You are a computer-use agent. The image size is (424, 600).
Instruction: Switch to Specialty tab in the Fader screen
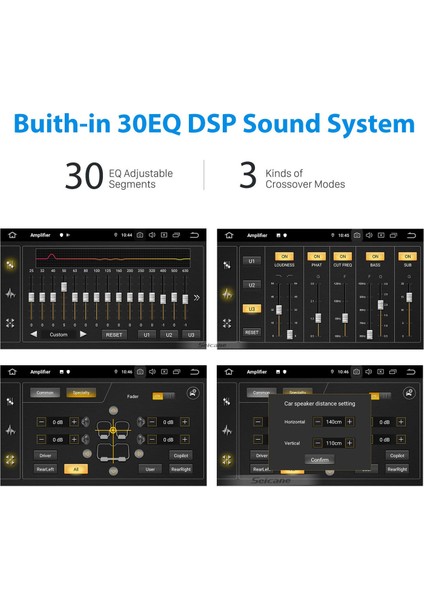81,393
